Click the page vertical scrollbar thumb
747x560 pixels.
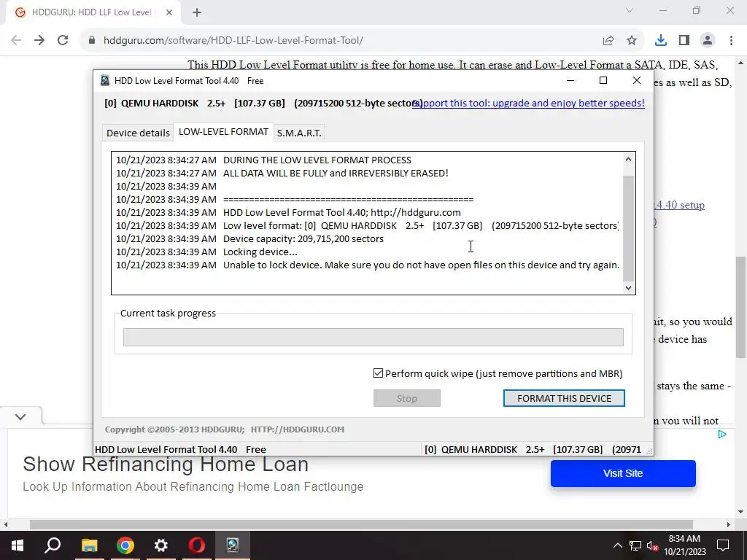(x=741, y=307)
